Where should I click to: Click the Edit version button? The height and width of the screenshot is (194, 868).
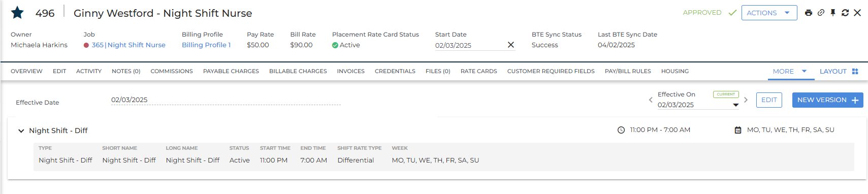point(769,100)
